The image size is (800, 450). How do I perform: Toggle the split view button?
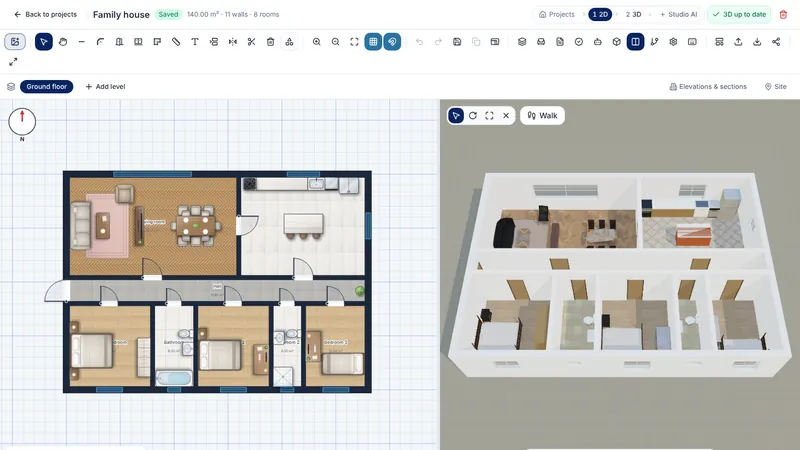(x=635, y=42)
